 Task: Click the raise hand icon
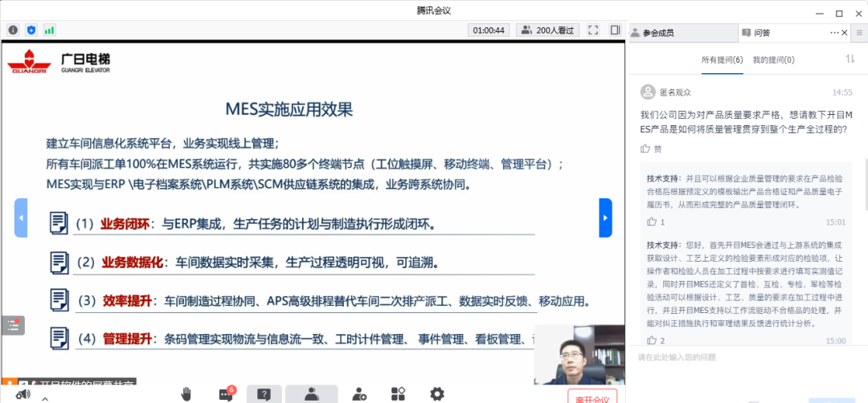(186, 393)
